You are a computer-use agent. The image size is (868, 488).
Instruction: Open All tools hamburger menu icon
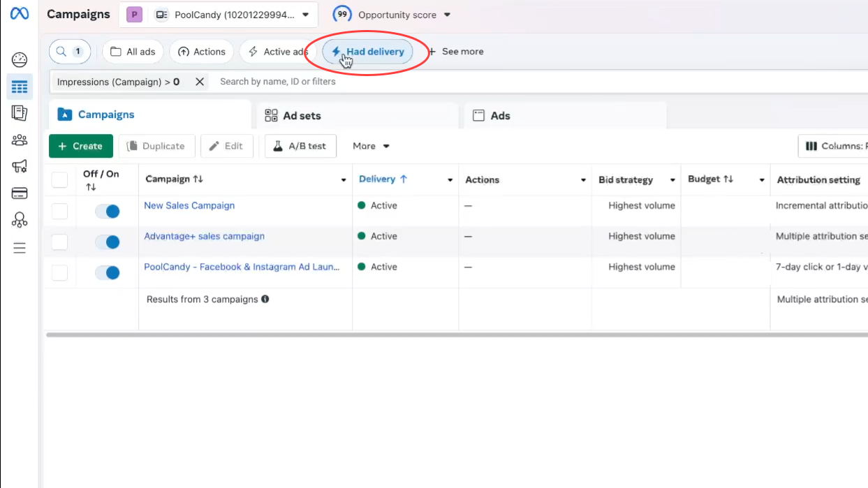(x=20, y=248)
